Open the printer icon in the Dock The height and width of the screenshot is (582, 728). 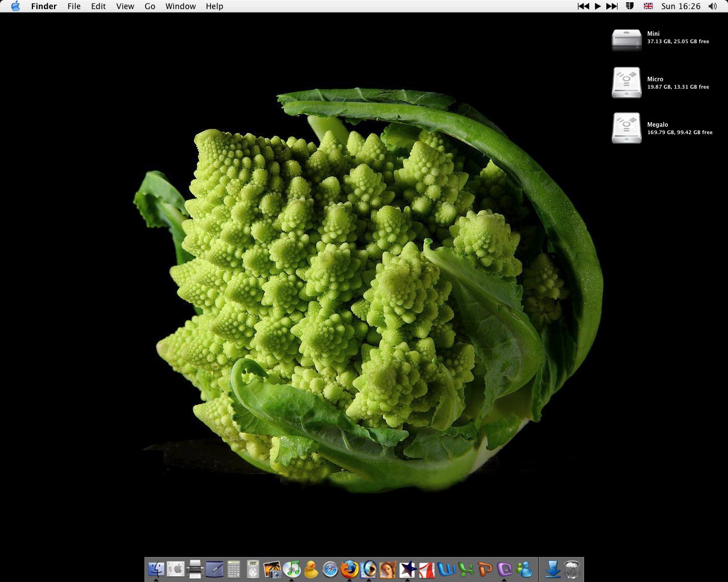click(x=195, y=569)
